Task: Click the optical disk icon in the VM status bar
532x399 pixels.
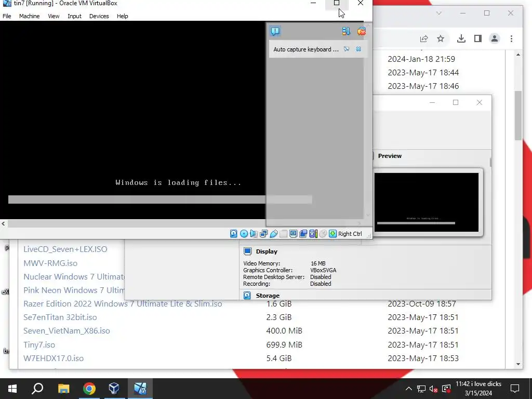Action: tap(244, 233)
